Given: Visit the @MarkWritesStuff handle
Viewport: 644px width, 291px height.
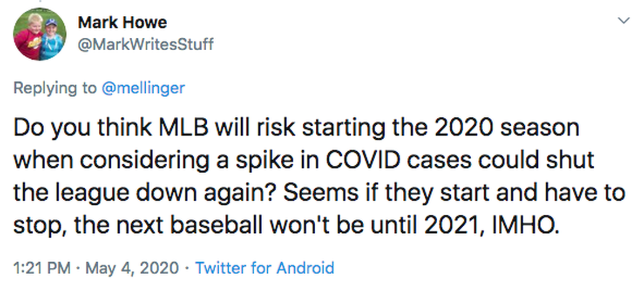Looking at the screenshot, I should pos(145,44).
